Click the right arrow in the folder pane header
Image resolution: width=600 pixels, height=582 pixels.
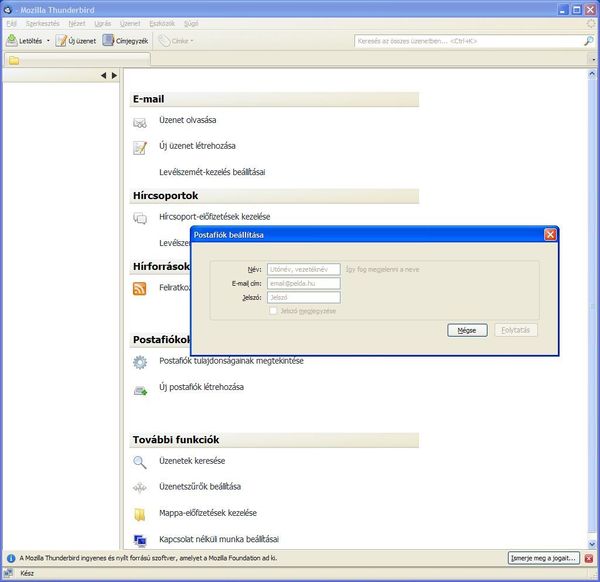(115, 75)
